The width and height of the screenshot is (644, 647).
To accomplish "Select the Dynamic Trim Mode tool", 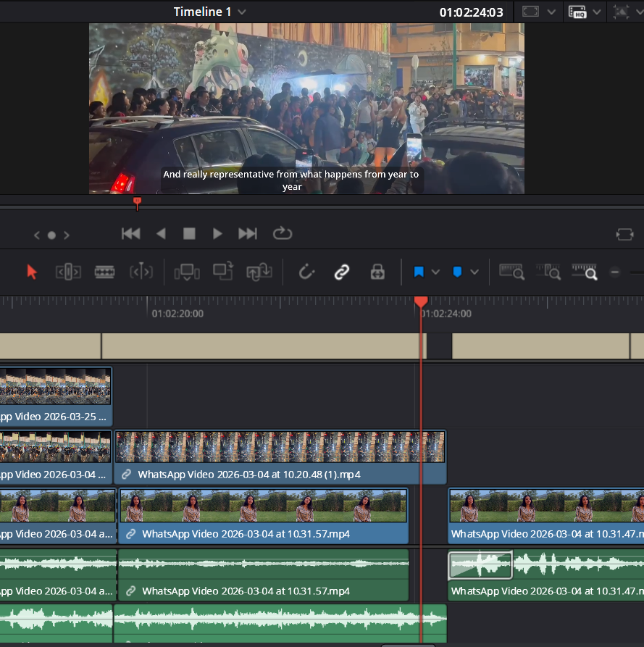I will click(141, 272).
